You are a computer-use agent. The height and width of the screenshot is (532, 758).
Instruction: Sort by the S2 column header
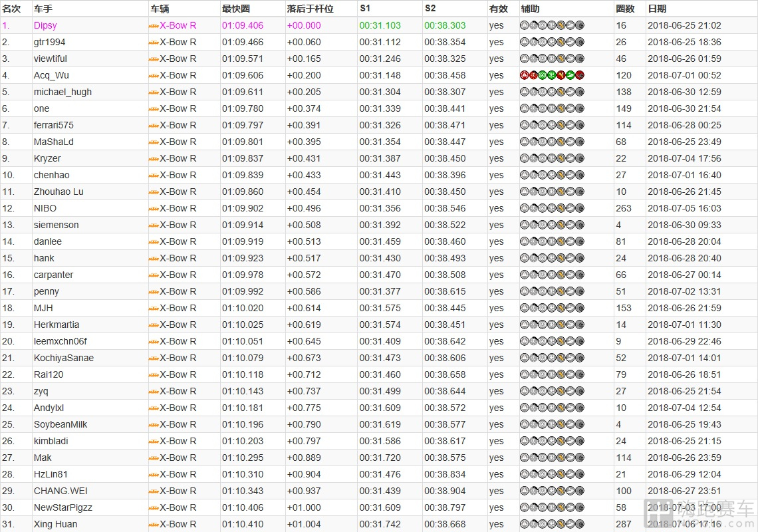(430, 8)
